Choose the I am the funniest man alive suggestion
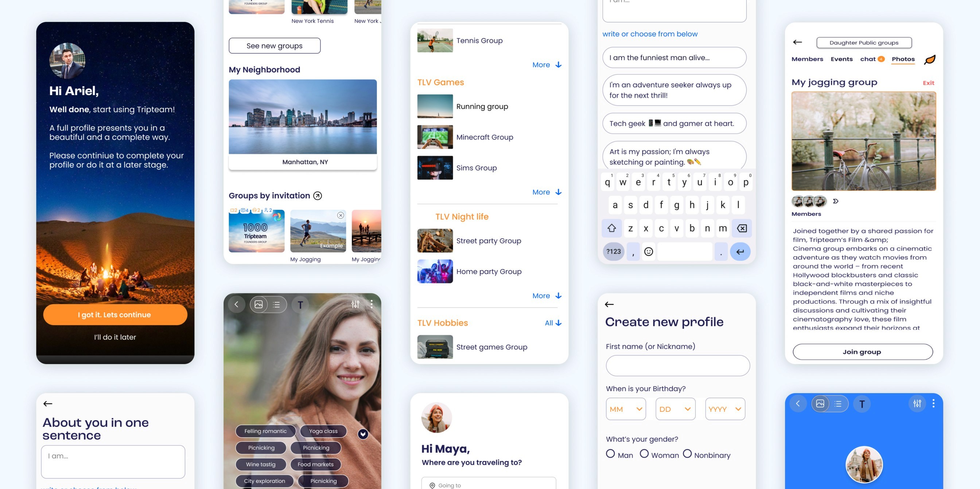The width and height of the screenshot is (980, 489). pos(674,58)
